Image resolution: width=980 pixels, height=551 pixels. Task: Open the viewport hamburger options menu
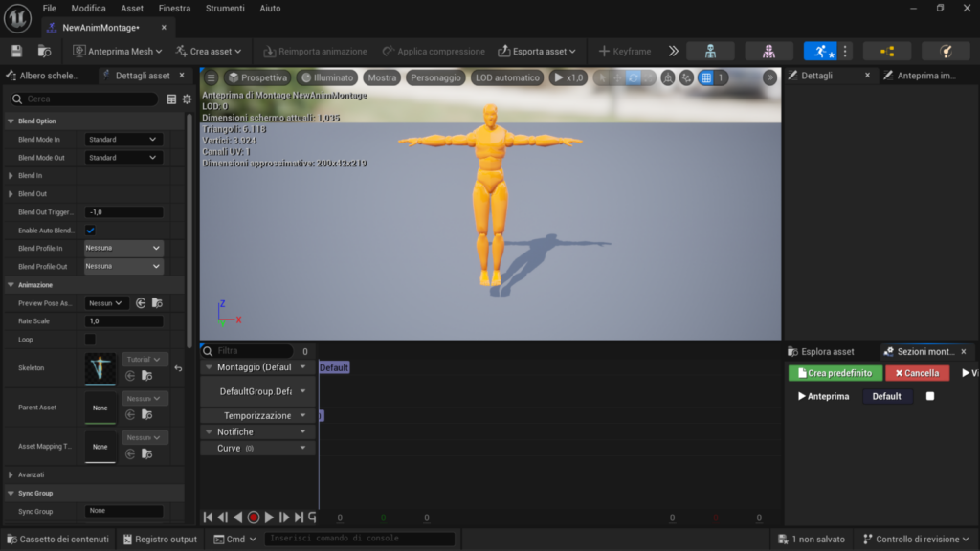212,77
